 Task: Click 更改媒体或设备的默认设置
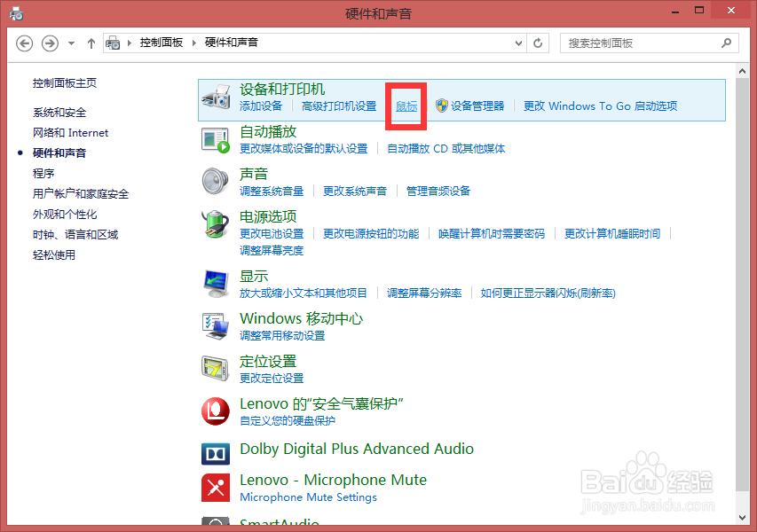coord(304,149)
